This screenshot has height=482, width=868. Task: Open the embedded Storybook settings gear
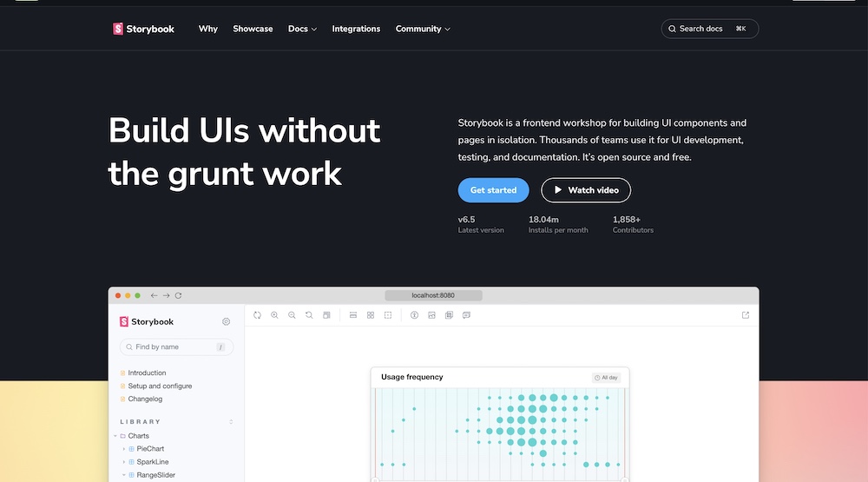tap(226, 321)
